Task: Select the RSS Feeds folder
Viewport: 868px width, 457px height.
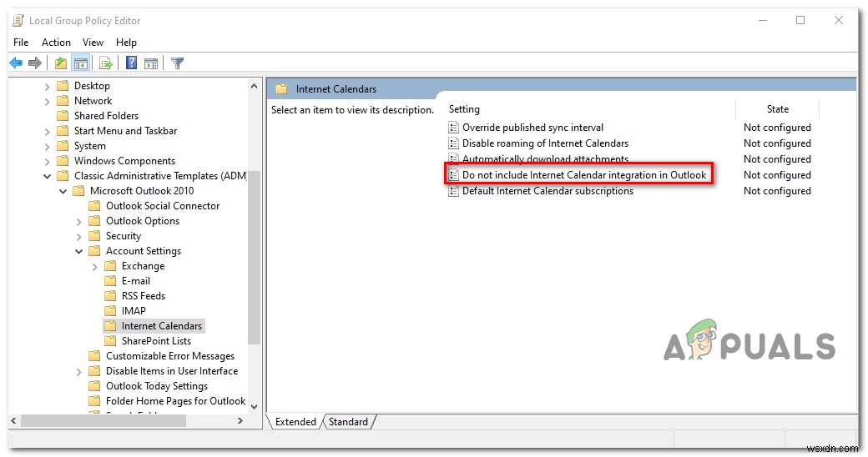Action: point(144,295)
